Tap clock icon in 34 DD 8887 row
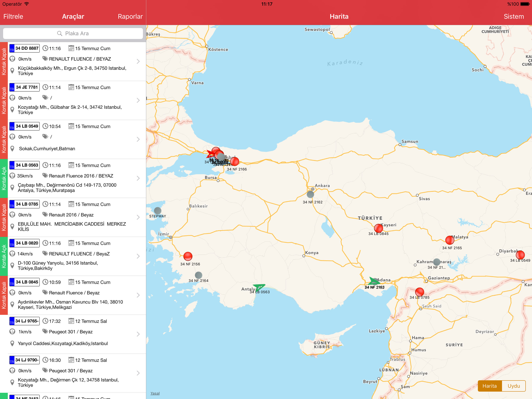This screenshot has height=399, width=532. click(x=45, y=48)
